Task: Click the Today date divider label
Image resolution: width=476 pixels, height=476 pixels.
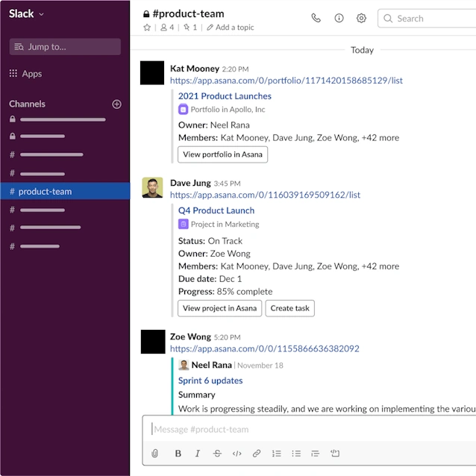Action: pyautogui.click(x=362, y=50)
